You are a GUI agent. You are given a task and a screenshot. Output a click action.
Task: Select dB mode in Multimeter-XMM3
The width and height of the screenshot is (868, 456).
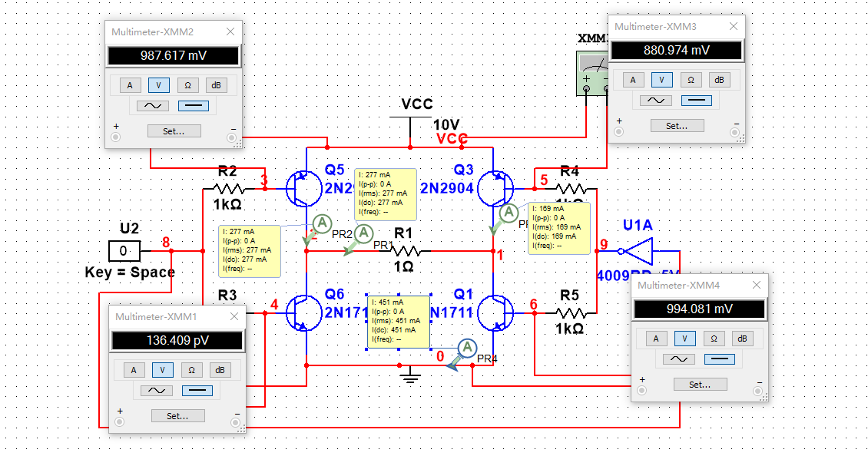coord(720,80)
